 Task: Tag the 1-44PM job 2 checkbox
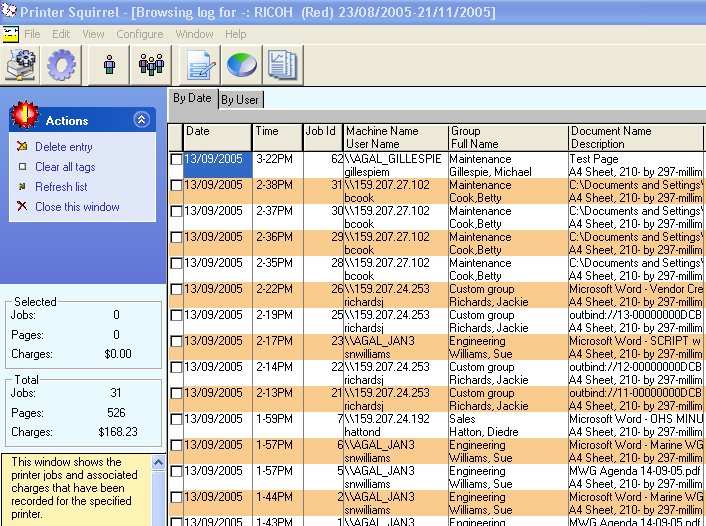click(176, 497)
